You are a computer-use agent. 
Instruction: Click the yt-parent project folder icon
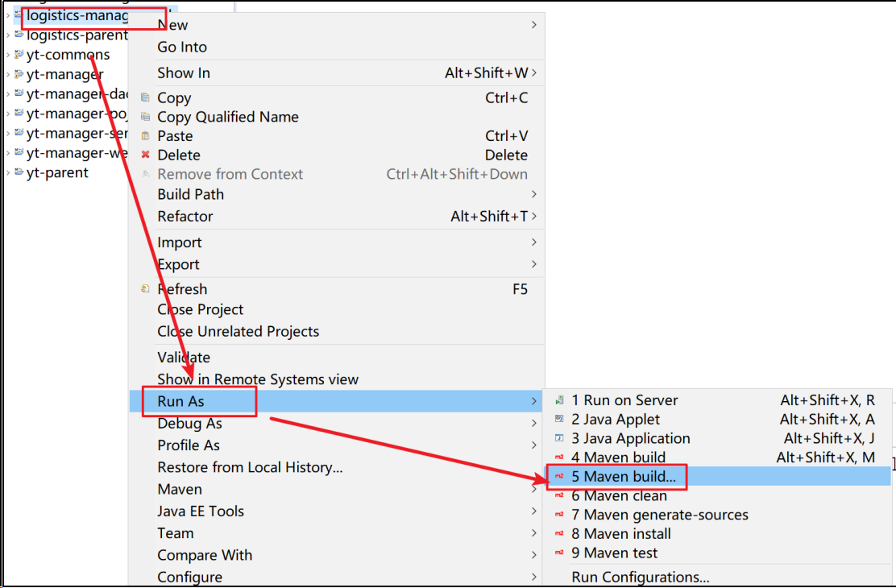(x=19, y=172)
